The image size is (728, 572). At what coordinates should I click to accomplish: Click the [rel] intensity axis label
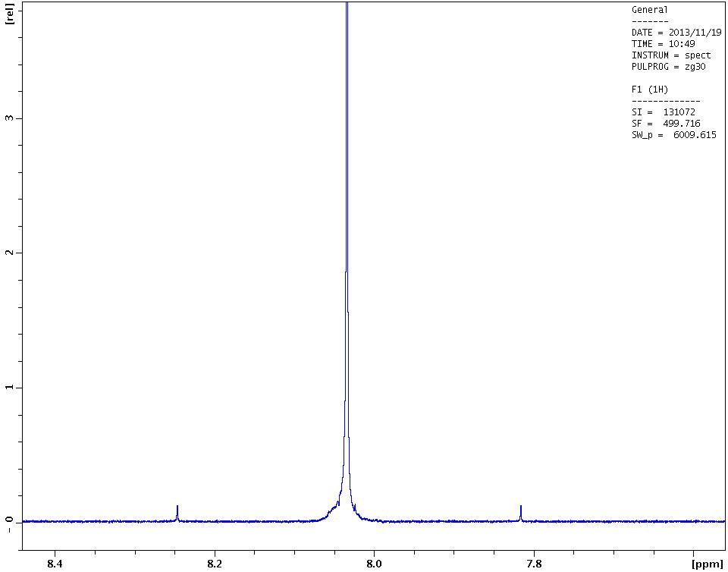(9, 14)
